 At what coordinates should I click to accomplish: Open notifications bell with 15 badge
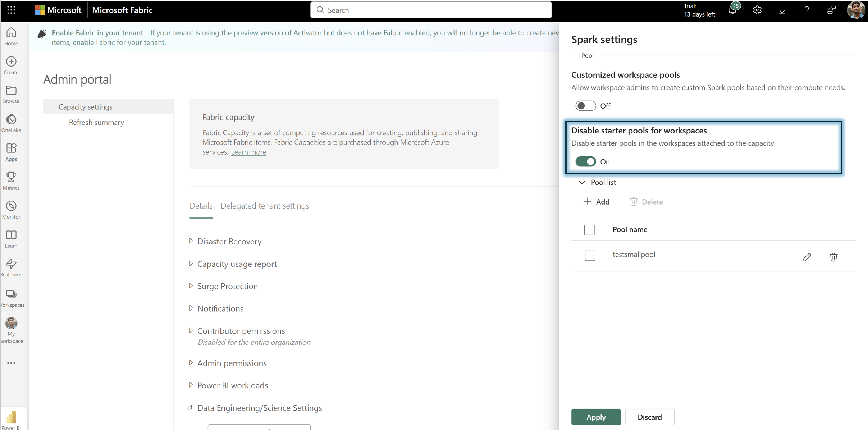[x=734, y=9]
